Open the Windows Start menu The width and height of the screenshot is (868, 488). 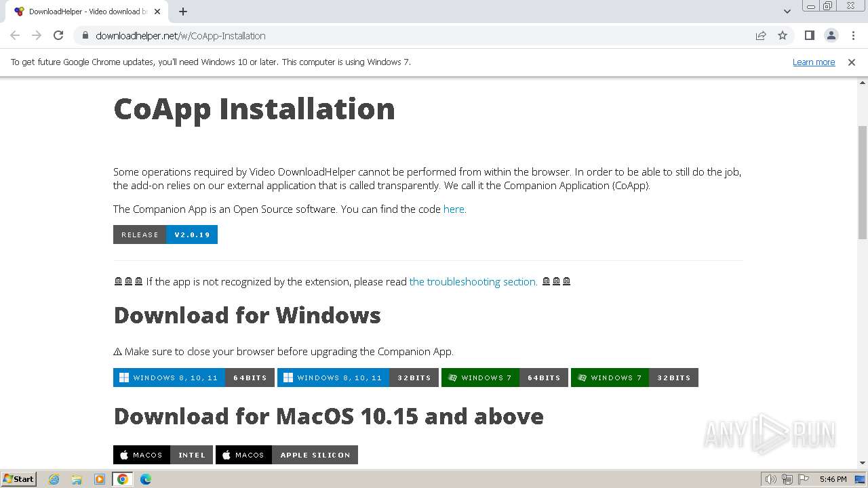19,479
